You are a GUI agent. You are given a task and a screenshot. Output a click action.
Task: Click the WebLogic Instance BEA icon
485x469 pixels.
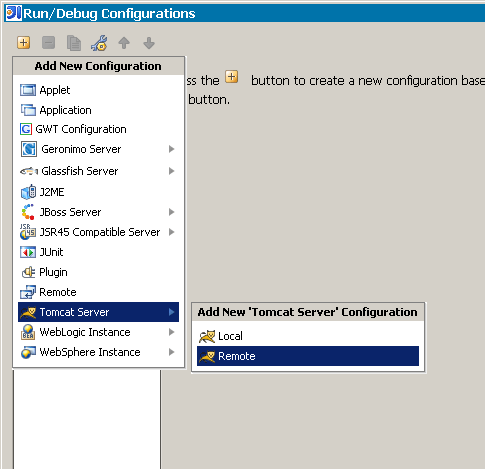tap(28, 332)
